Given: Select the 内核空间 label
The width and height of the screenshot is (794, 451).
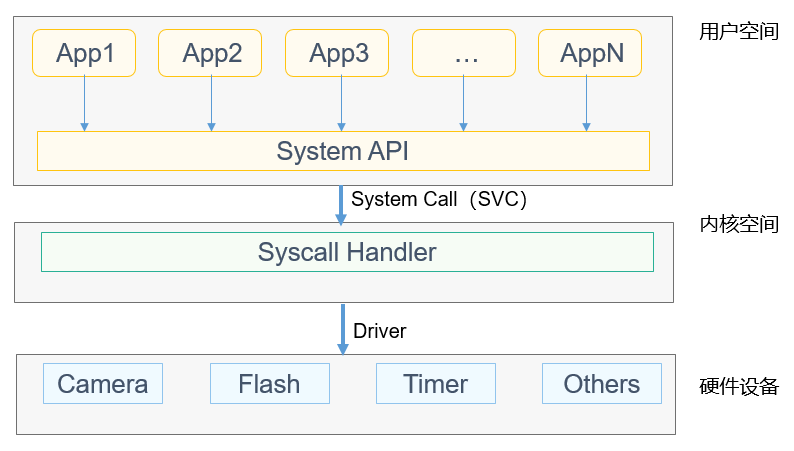Looking at the screenshot, I should tap(738, 224).
